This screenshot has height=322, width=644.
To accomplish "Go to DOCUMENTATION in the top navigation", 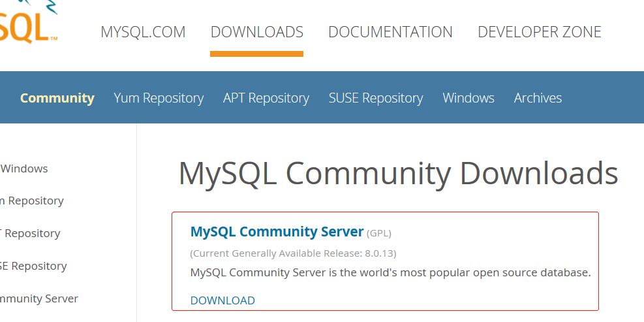I will [390, 32].
